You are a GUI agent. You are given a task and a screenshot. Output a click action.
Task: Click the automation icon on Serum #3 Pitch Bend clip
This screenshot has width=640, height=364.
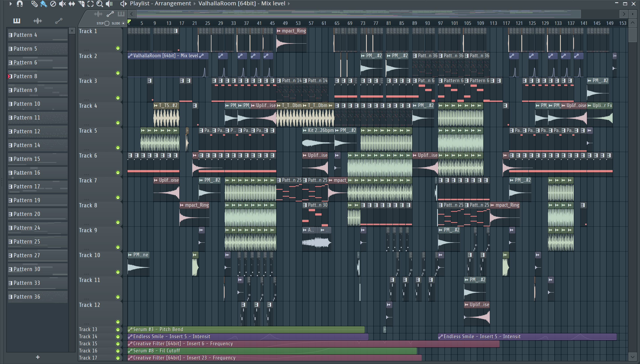tap(130, 330)
